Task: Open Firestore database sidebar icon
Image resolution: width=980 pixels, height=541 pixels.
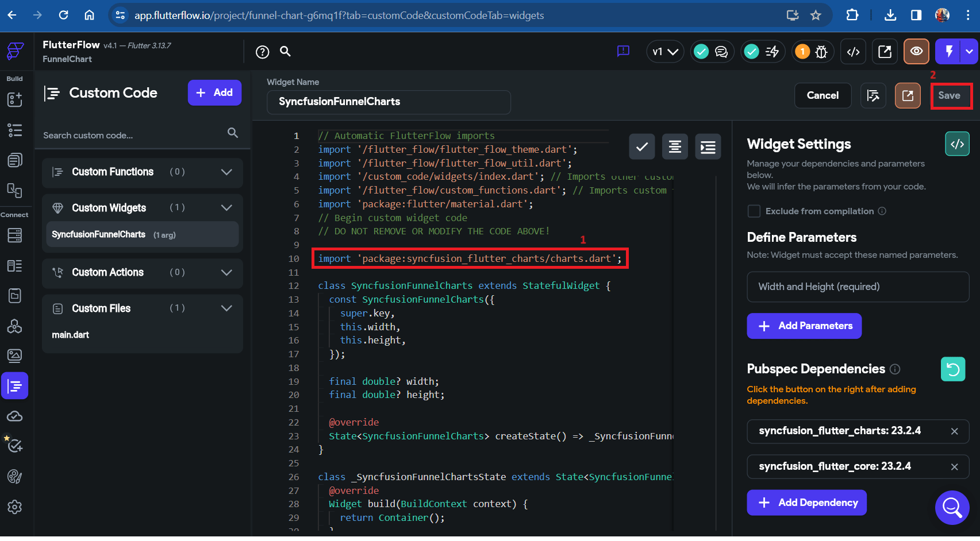Action: tap(15, 235)
